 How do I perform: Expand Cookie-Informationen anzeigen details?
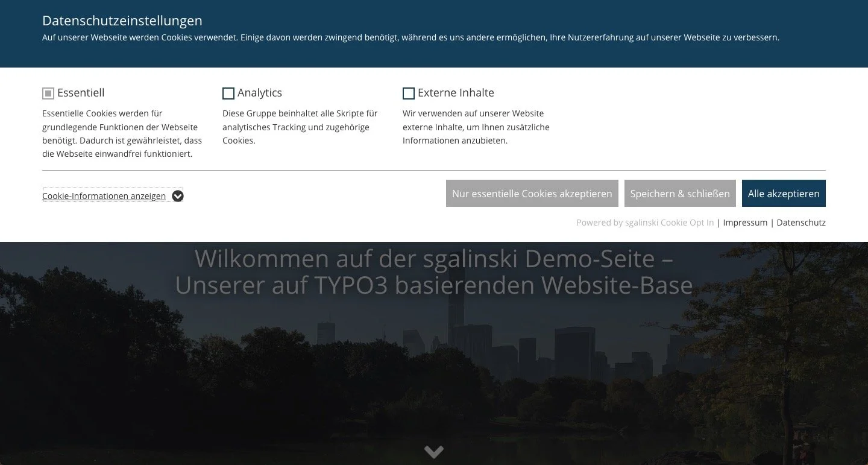click(x=104, y=196)
